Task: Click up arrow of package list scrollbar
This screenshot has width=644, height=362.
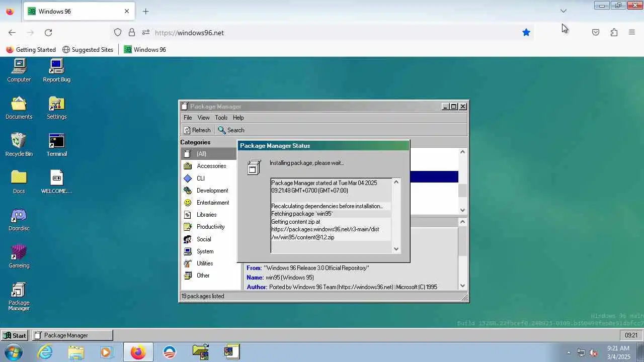Action: coord(463,152)
